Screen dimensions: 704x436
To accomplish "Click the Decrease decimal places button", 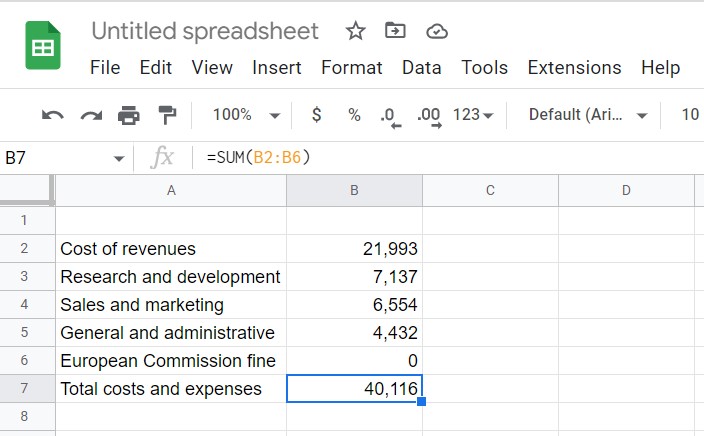I will (390, 117).
